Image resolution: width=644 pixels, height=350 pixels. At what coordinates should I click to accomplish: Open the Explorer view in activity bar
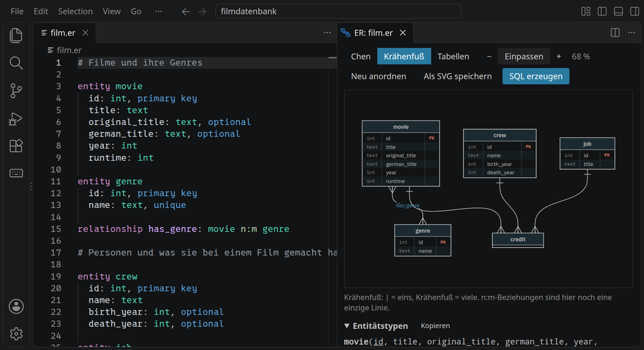click(x=16, y=36)
